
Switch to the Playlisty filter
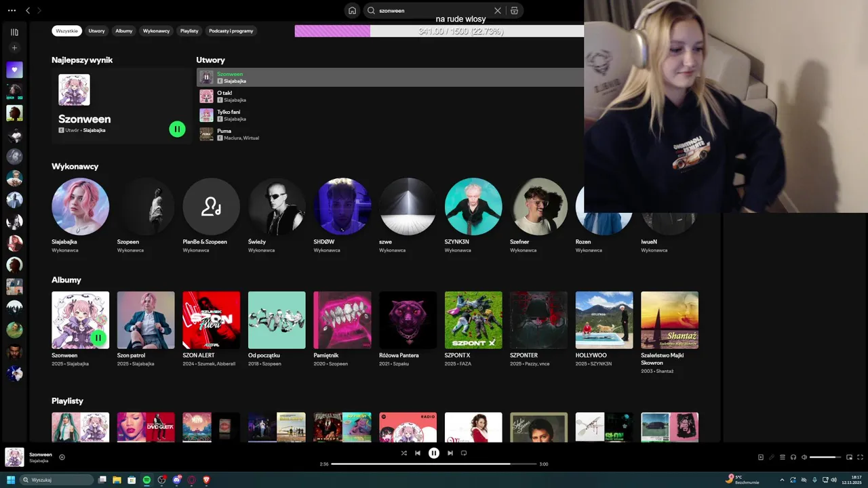189,31
